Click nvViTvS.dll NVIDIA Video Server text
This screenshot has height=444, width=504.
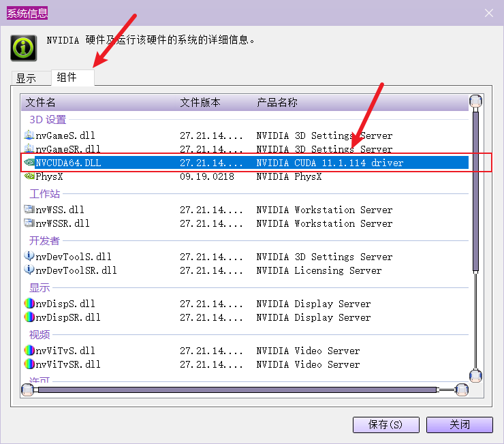click(308, 351)
